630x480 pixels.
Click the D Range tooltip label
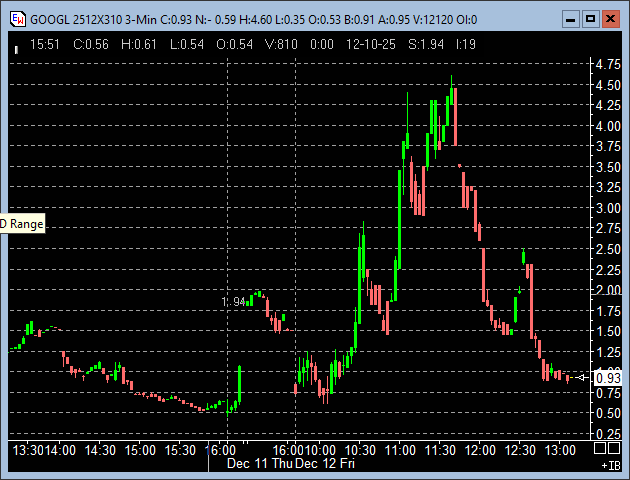tap(22, 225)
